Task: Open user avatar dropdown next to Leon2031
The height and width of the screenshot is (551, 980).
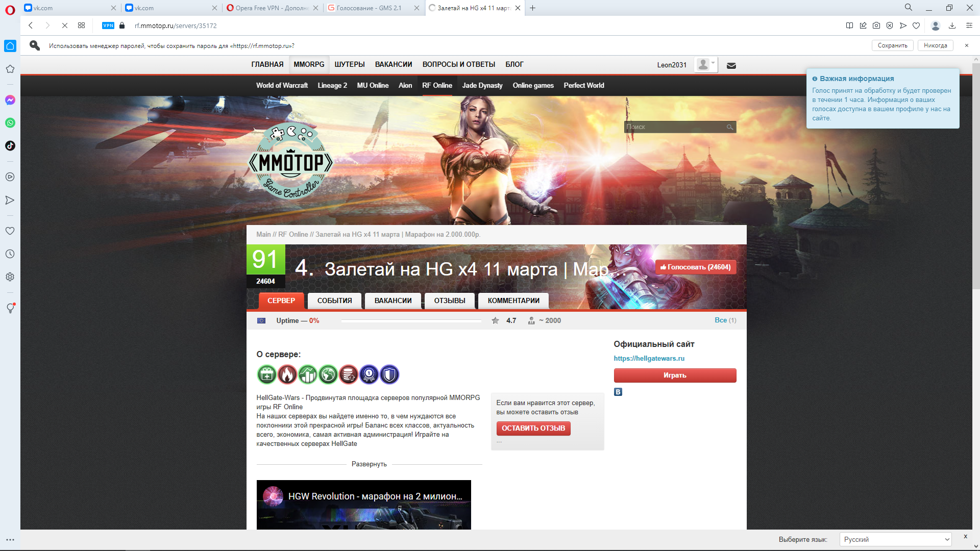Action: click(x=706, y=65)
